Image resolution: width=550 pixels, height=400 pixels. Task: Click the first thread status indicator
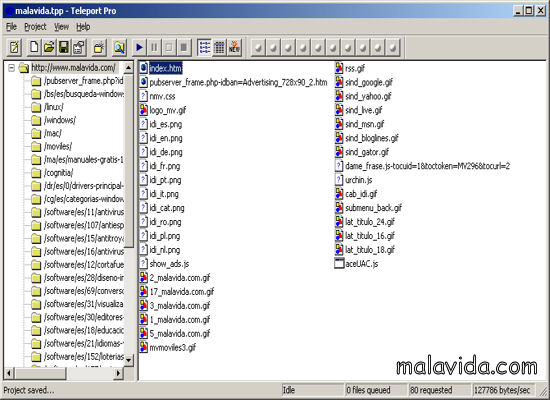click(x=259, y=47)
